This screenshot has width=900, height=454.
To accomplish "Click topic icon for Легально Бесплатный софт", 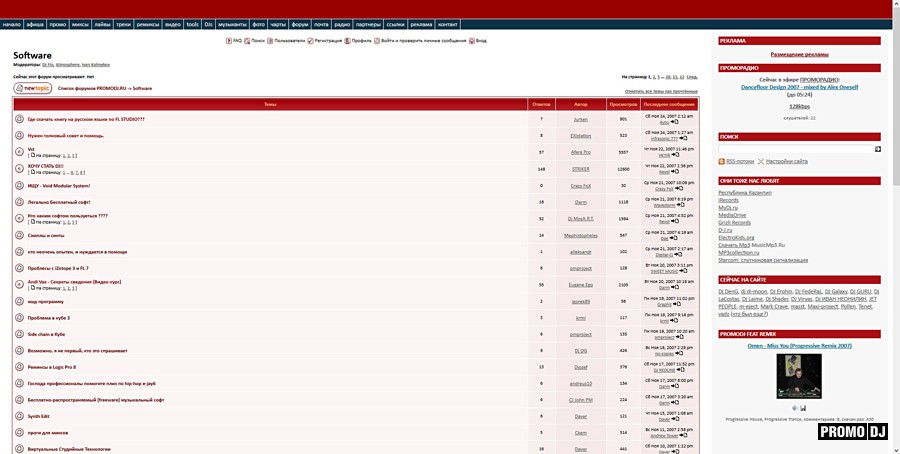I will [x=19, y=202].
